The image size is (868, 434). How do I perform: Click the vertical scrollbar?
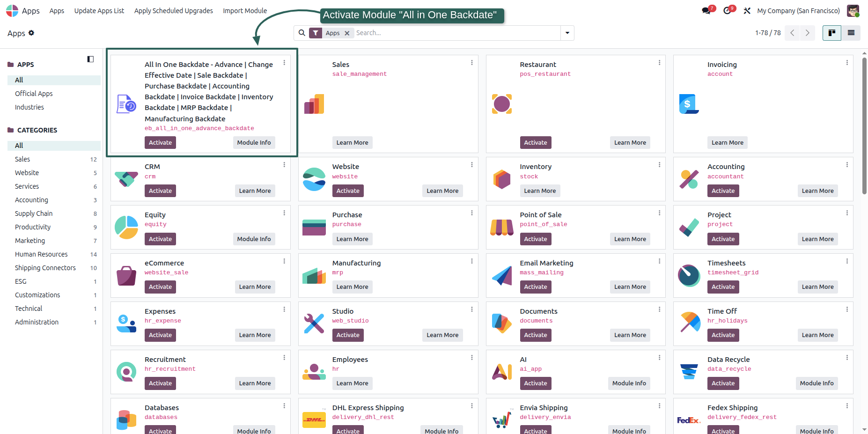(x=864, y=125)
